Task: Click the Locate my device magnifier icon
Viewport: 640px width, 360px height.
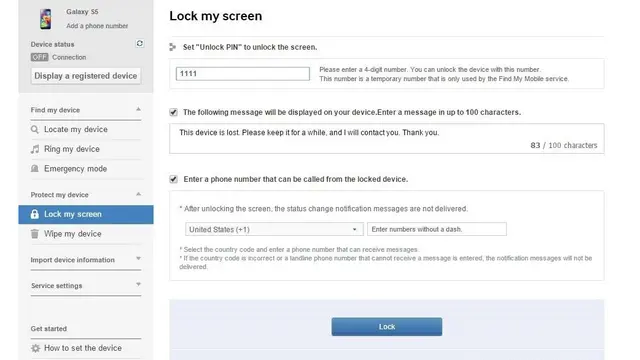Action: tap(35, 129)
